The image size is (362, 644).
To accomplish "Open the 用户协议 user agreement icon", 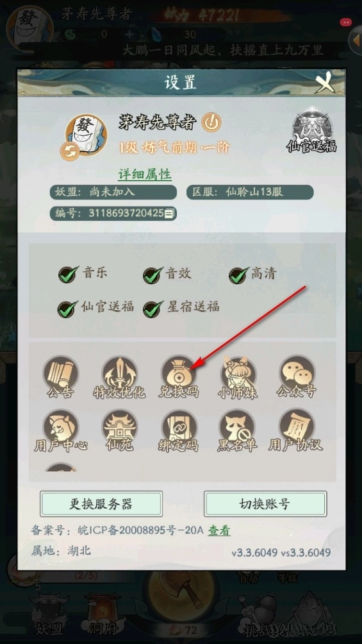I will pos(296,429).
